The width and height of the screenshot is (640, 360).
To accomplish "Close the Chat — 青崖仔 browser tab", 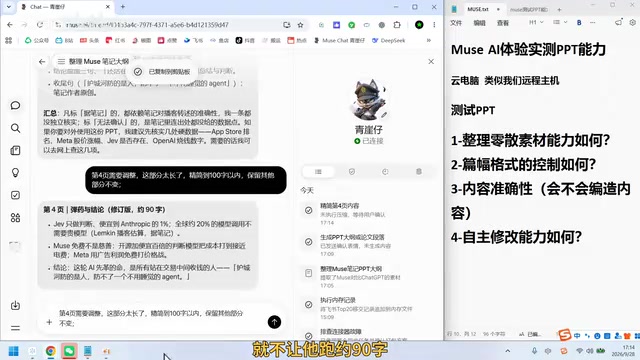I will (108, 7).
